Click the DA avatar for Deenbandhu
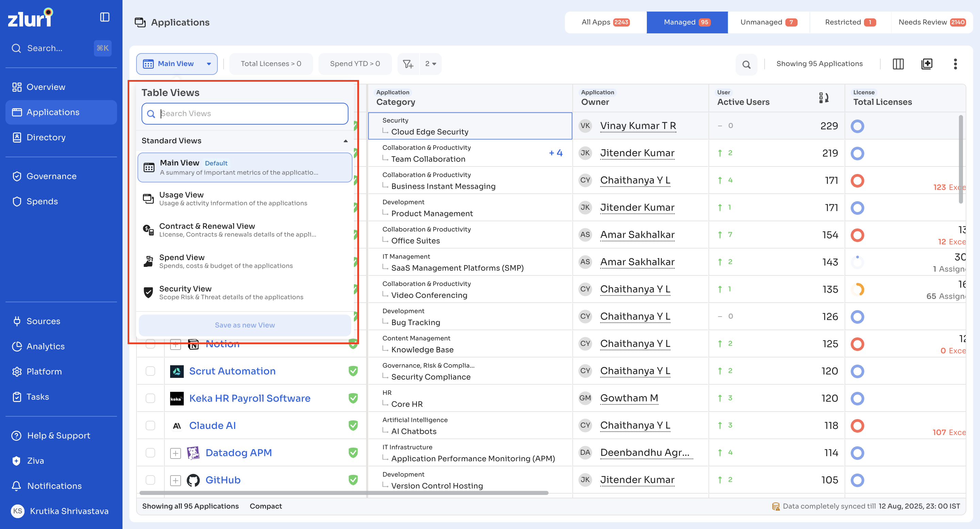This screenshot has height=529, width=980. 585,453
